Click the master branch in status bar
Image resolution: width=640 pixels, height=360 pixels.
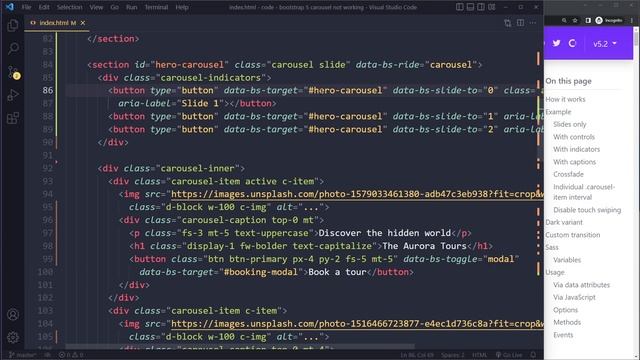click(22, 355)
